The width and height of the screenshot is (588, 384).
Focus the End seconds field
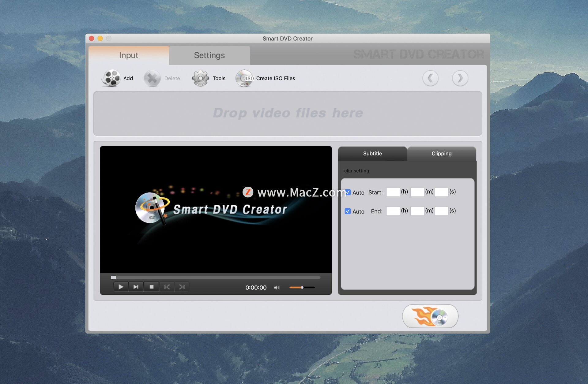441,211
